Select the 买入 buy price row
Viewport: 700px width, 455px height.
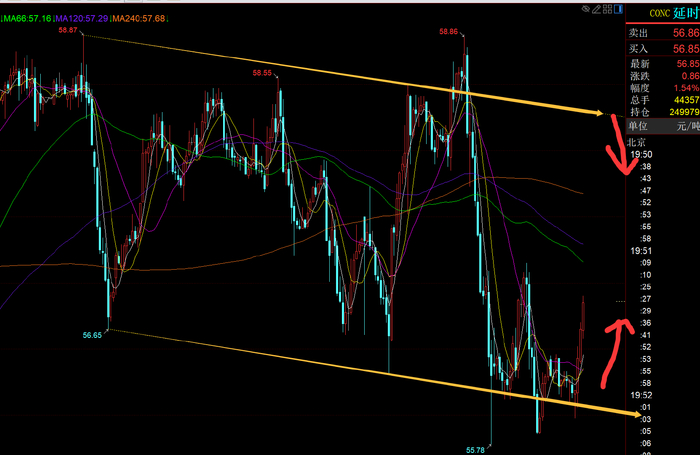click(x=663, y=49)
